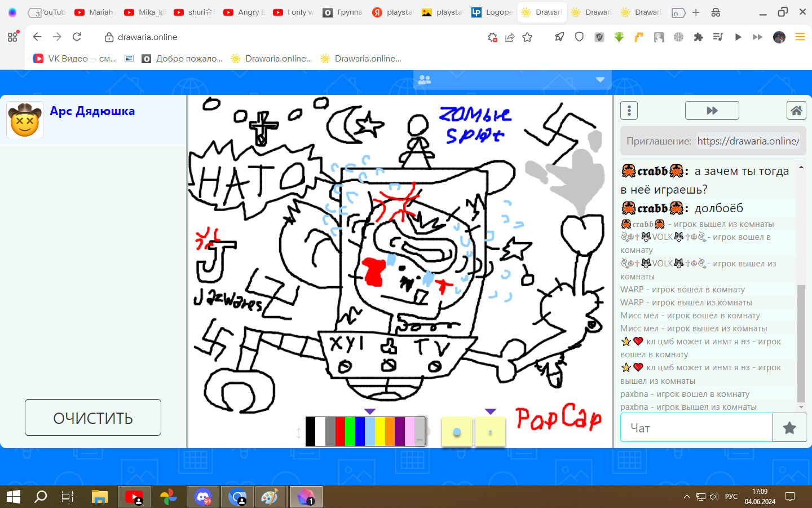Pick the pink color swatch
812x508 pixels.
click(x=409, y=431)
